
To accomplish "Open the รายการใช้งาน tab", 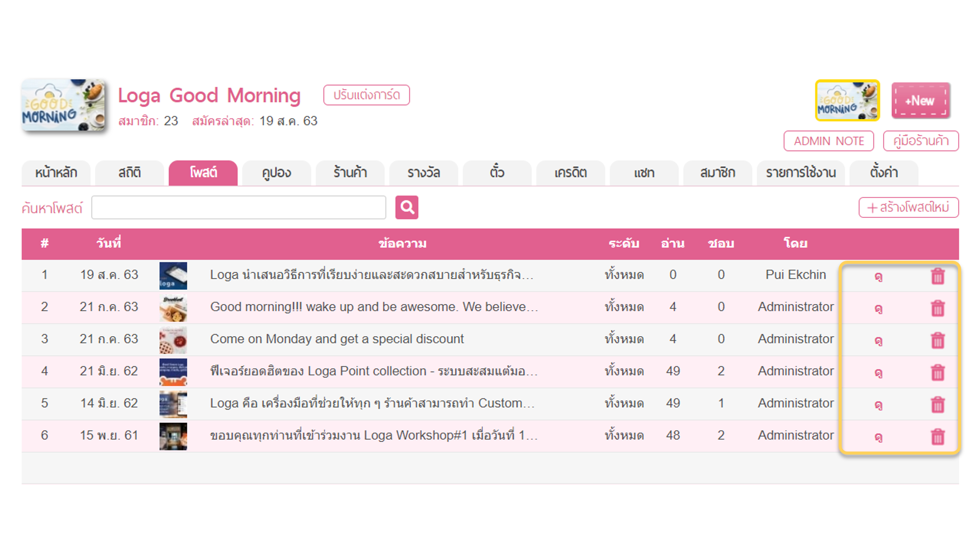I will (801, 173).
